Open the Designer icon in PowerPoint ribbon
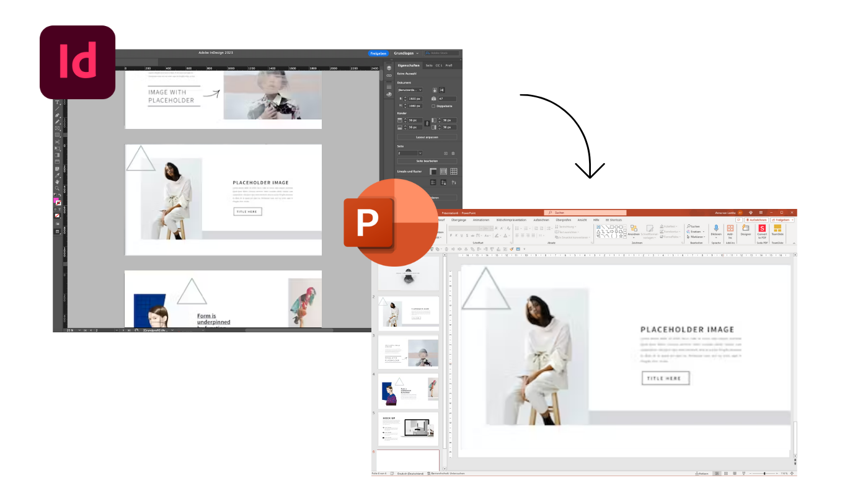 click(x=745, y=228)
